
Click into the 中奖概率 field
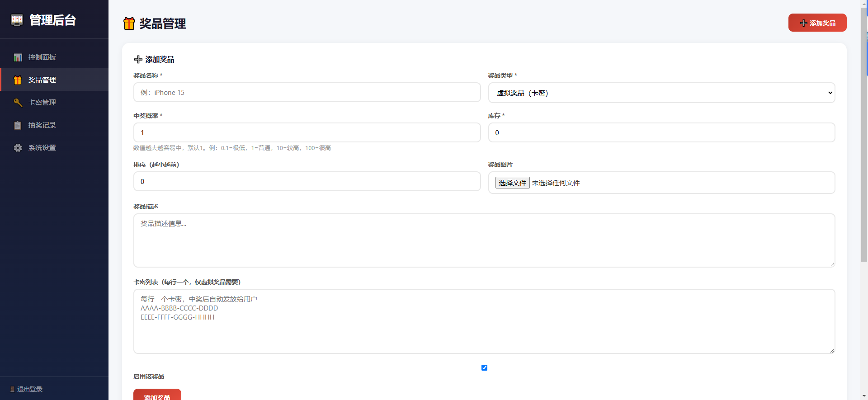pyautogui.click(x=307, y=132)
